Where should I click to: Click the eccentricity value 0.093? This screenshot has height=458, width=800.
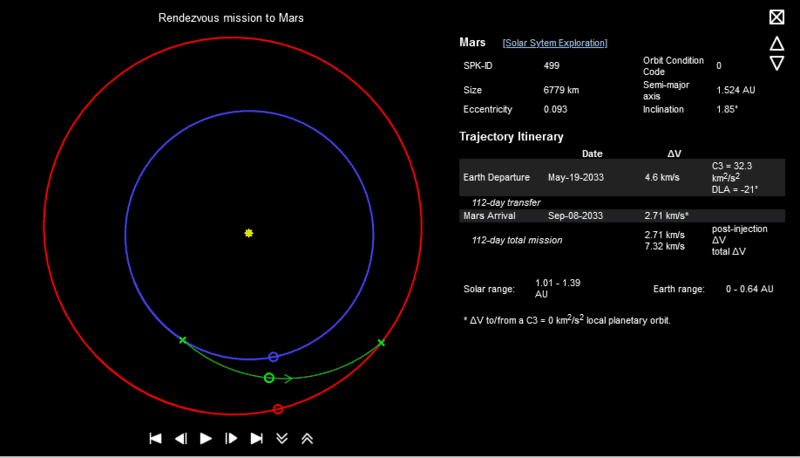555,109
